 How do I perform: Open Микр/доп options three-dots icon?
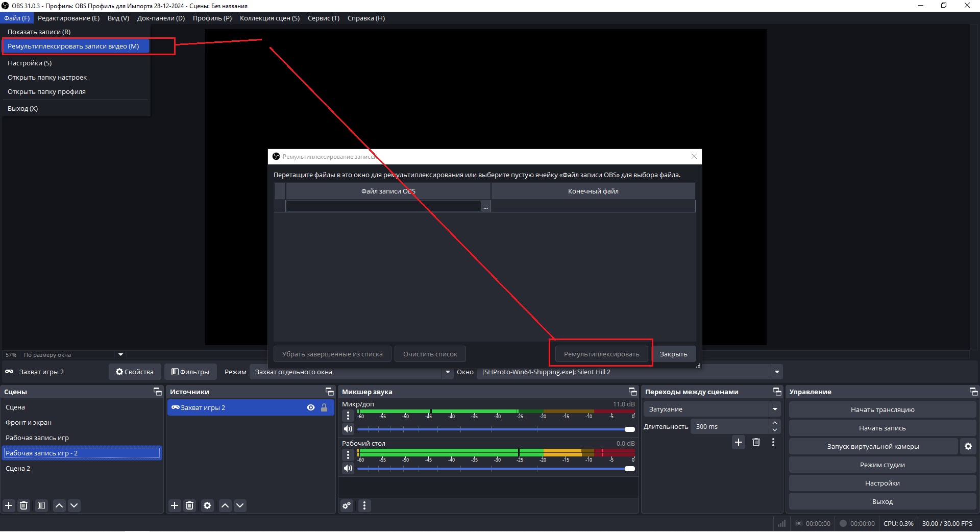click(348, 416)
